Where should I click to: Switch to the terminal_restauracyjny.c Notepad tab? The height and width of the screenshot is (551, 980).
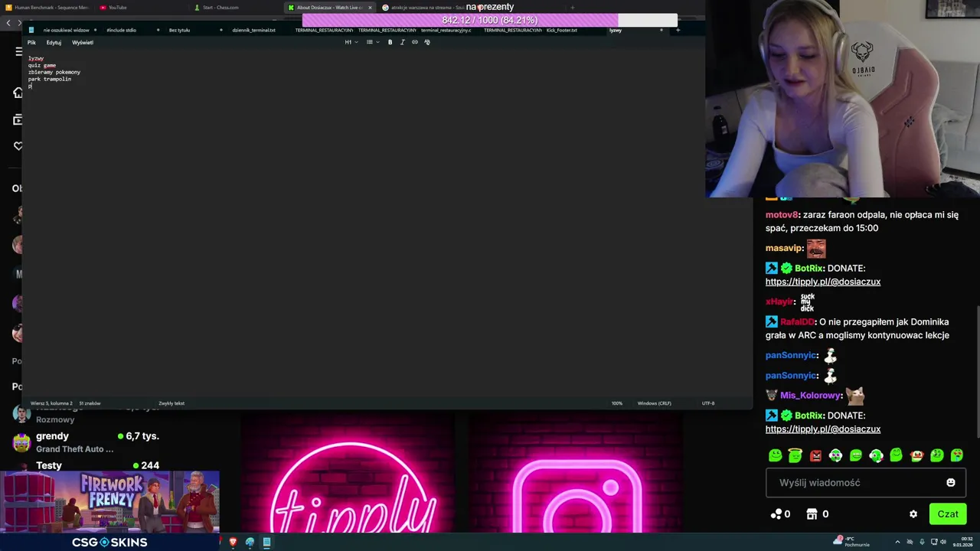[x=446, y=30]
